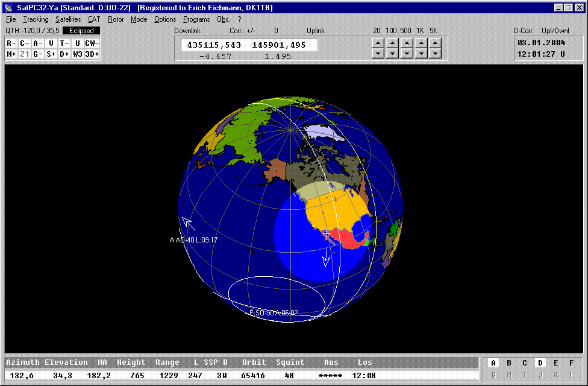Image resolution: width=588 pixels, height=386 pixels.
Task: Select satellite letter D
Action: 540,363
